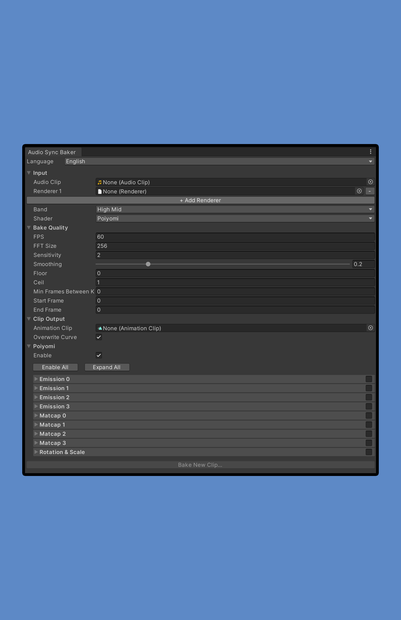The image size is (401, 620).
Task: Click the Ceil input field
Action: [x=235, y=282]
